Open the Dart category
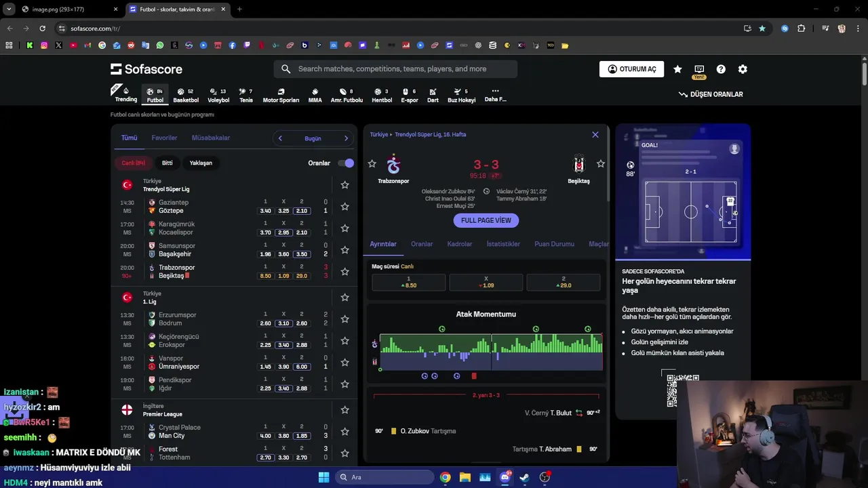The height and width of the screenshot is (488, 868). pyautogui.click(x=433, y=95)
